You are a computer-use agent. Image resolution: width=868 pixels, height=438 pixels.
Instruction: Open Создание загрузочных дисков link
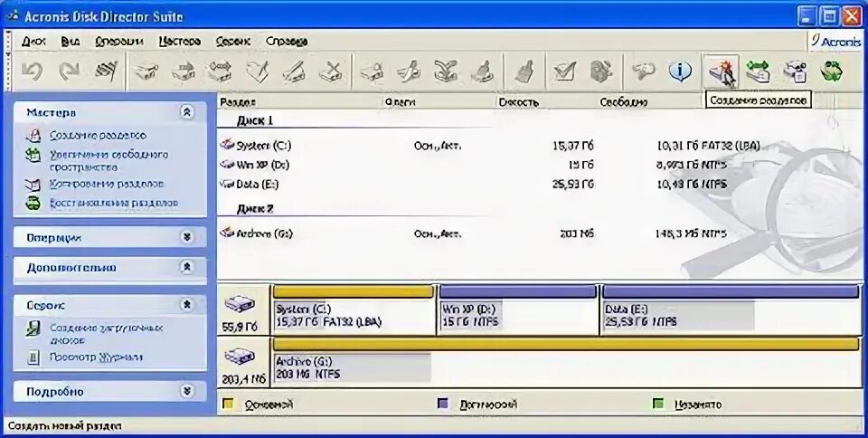pyautogui.click(x=107, y=334)
